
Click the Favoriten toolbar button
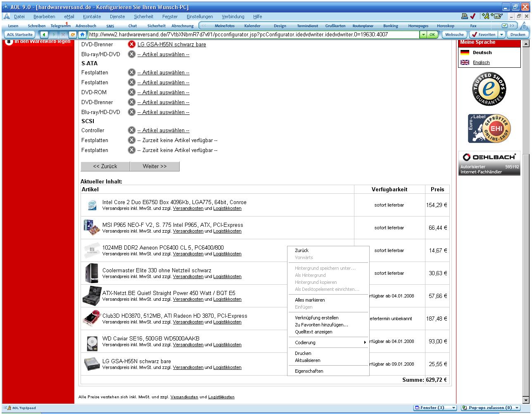pos(484,35)
